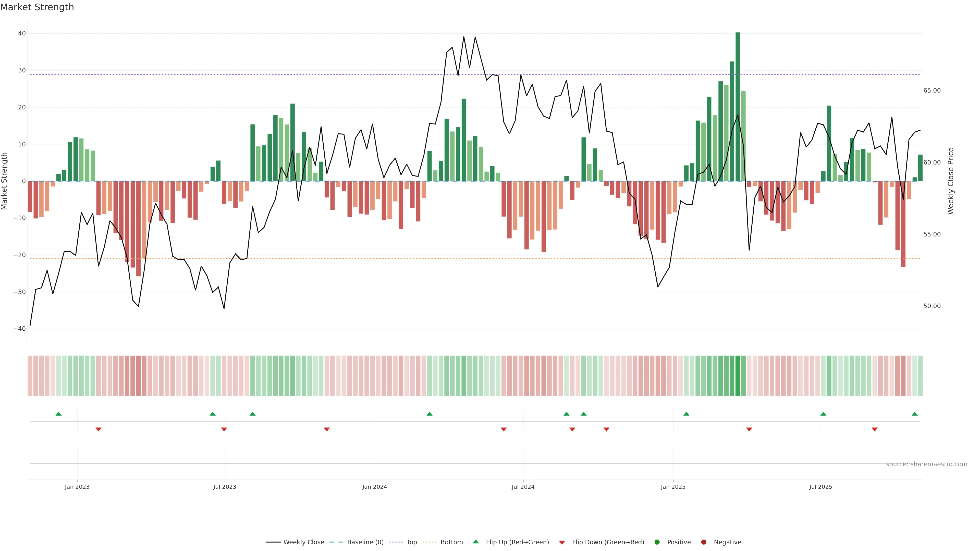Click Flip Up green triangle legend icon
Image resolution: width=980 pixels, height=551 pixels.
tap(475, 542)
